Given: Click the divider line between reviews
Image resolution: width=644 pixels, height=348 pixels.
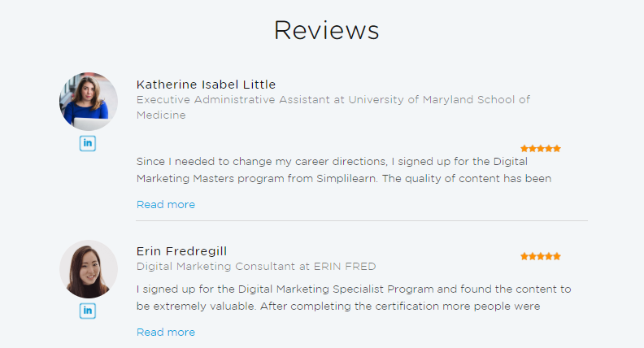Looking at the screenshot, I should pos(362,220).
